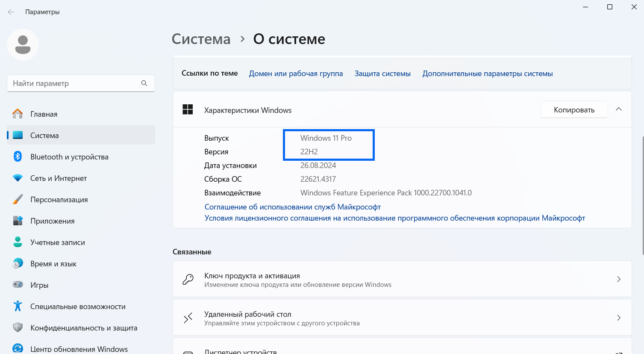Open Конфиденциальность и защита section
The height and width of the screenshot is (354, 644).
click(84, 327)
